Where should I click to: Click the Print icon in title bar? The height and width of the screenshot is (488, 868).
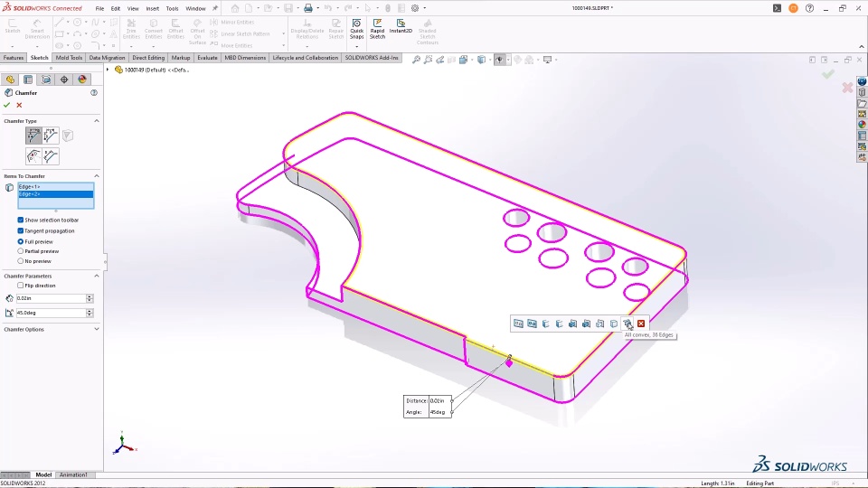pyautogui.click(x=308, y=8)
